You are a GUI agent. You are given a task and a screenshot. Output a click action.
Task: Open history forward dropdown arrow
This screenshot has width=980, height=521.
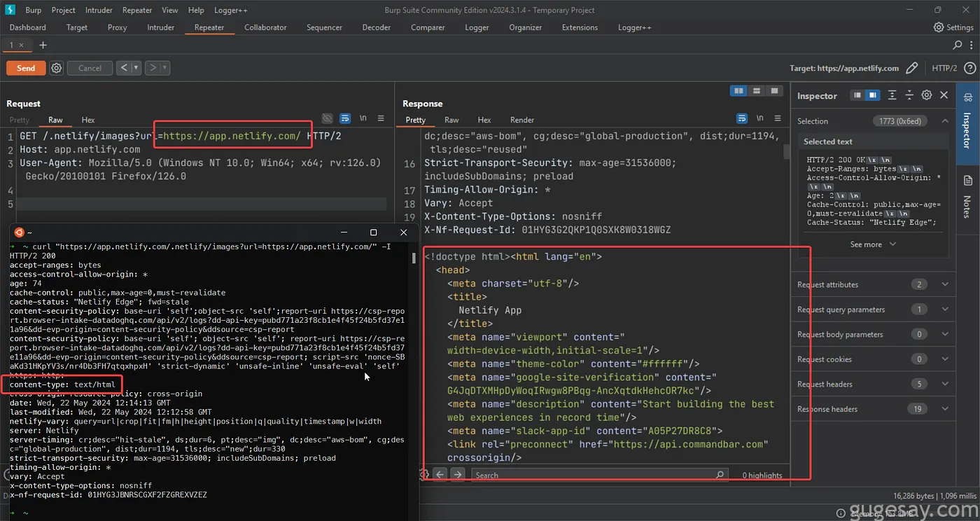click(x=165, y=68)
